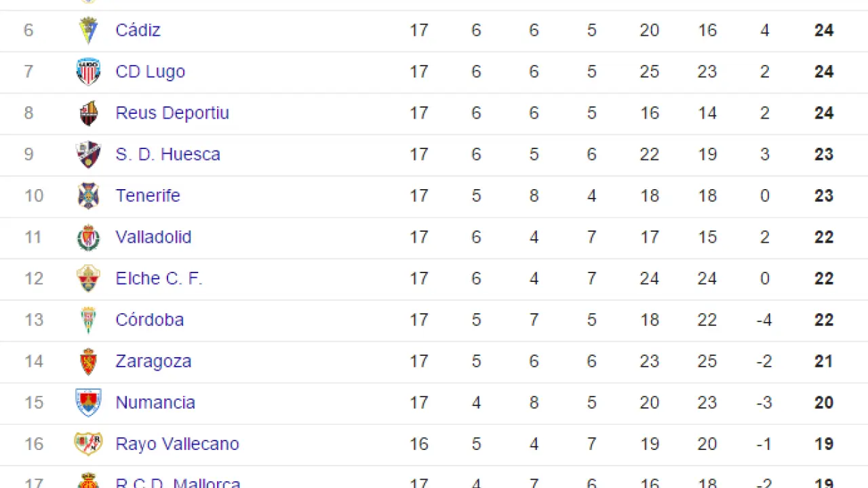Open the S. D. Huesca link

click(167, 155)
